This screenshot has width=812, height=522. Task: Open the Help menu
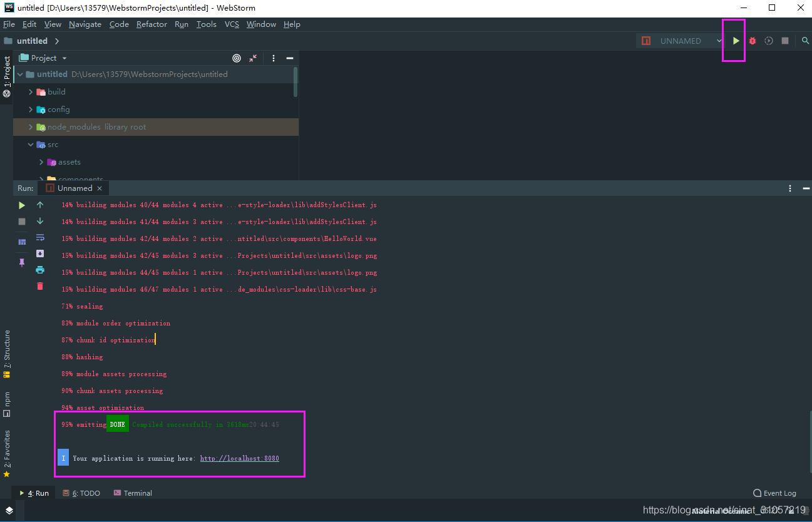point(292,24)
